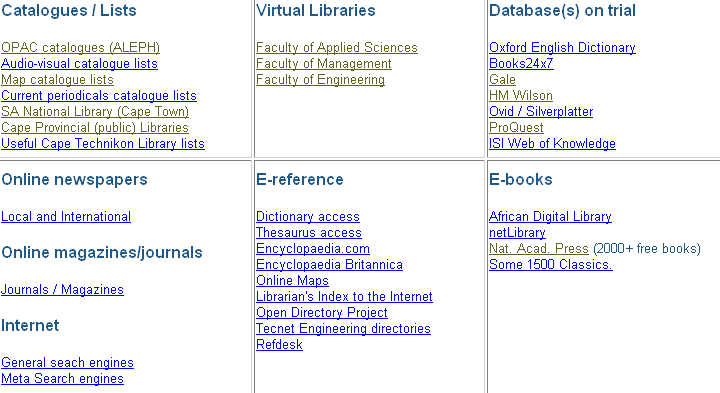Open the Faculty of Engineering link
The width and height of the screenshot is (720, 393).
tap(320, 80)
